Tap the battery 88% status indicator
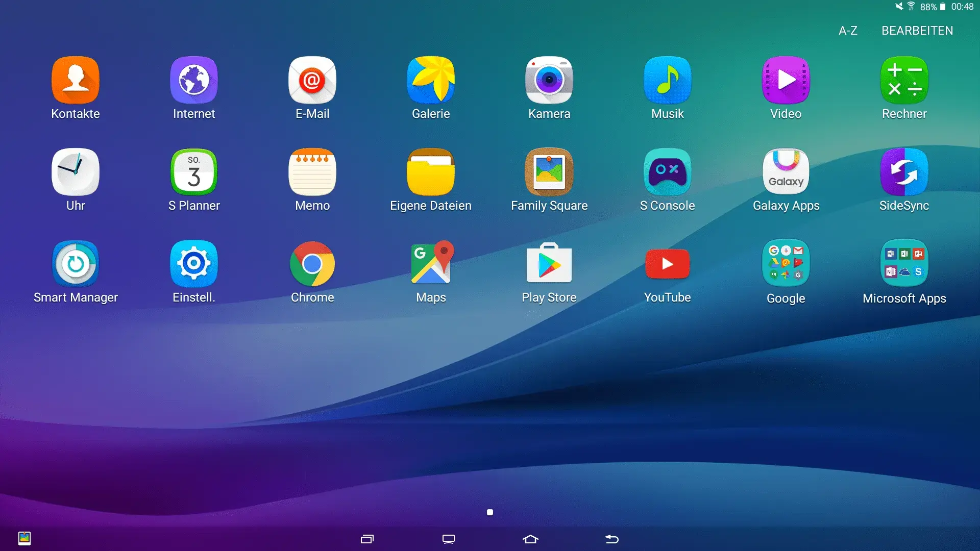The width and height of the screenshot is (980, 551). [933, 7]
